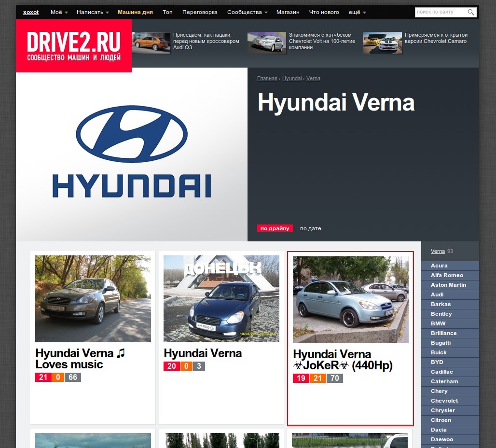Read the Audi Q3 crossover headline
The image size is (496, 448).
tap(206, 41)
